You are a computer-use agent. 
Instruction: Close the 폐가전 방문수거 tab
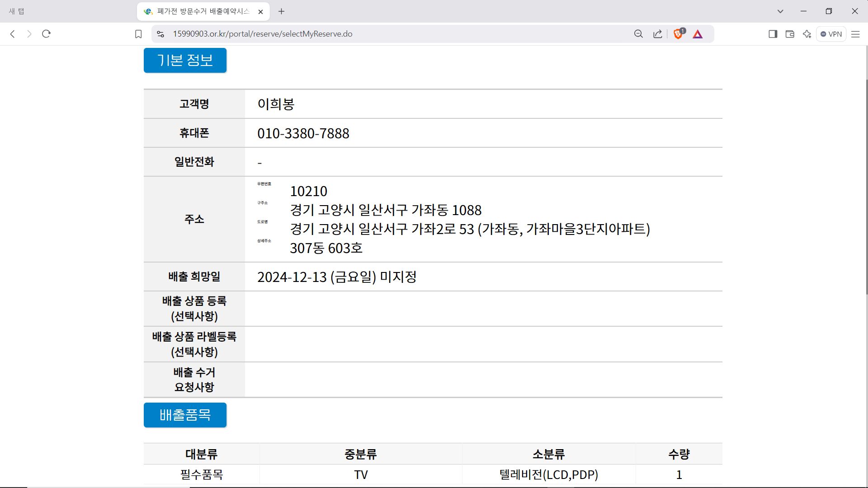(260, 12)
